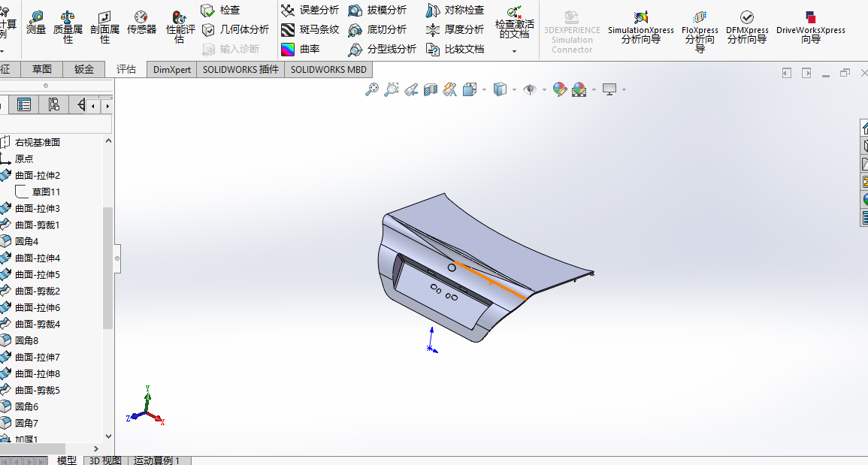The image size is (868, 465).
Task: Open View Orientation cube icon
Action: (x=470, y=89)
